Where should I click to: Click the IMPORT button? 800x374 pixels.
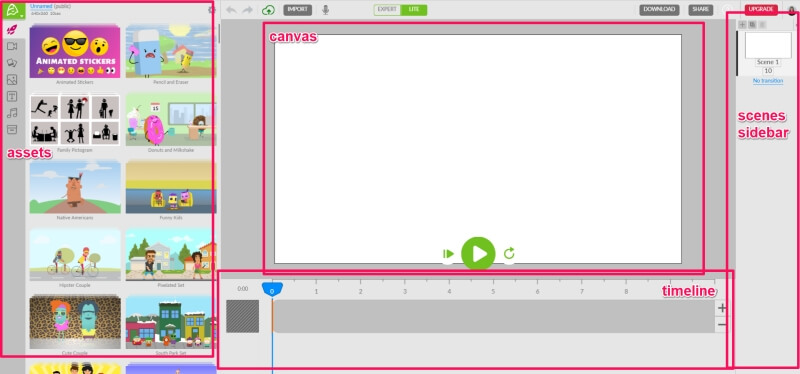coord(297,10)
